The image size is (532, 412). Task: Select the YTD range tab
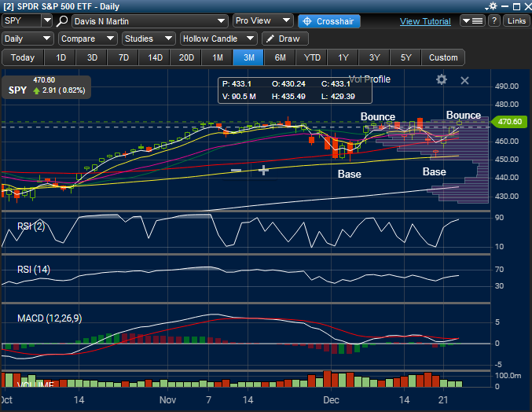click(x=312, y=57)
